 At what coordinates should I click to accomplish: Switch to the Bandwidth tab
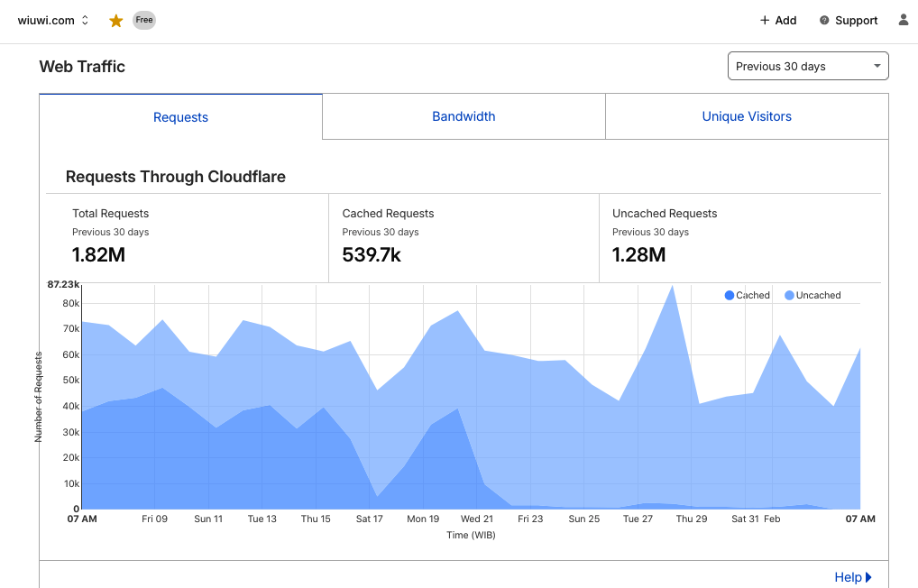(464, 116)
